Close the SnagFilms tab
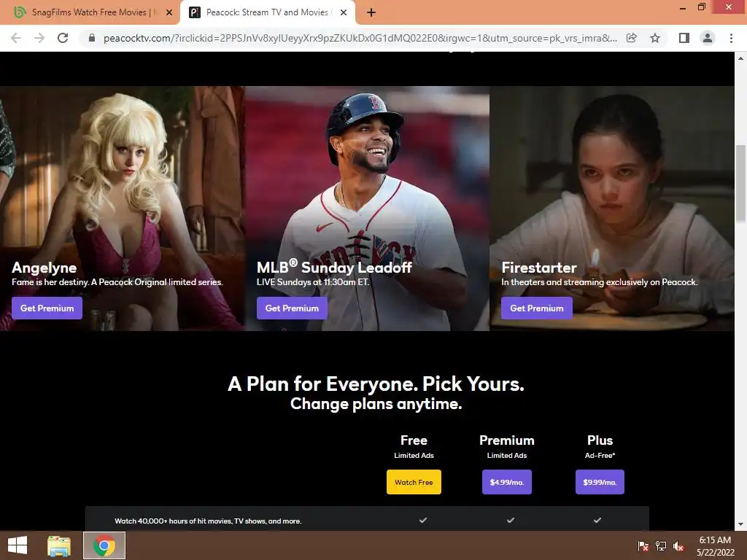The height and width of the screenshot is (560, 747). tap(169, 12)
